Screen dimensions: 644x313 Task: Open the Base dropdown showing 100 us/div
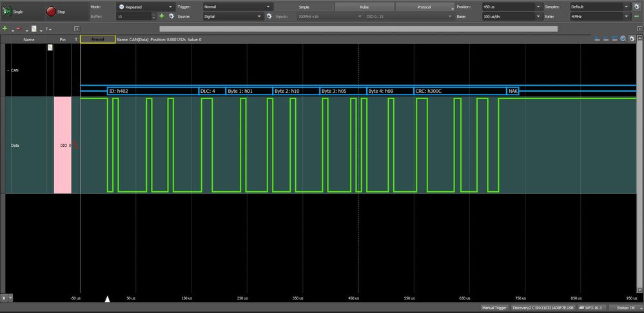tap(512, 16)
